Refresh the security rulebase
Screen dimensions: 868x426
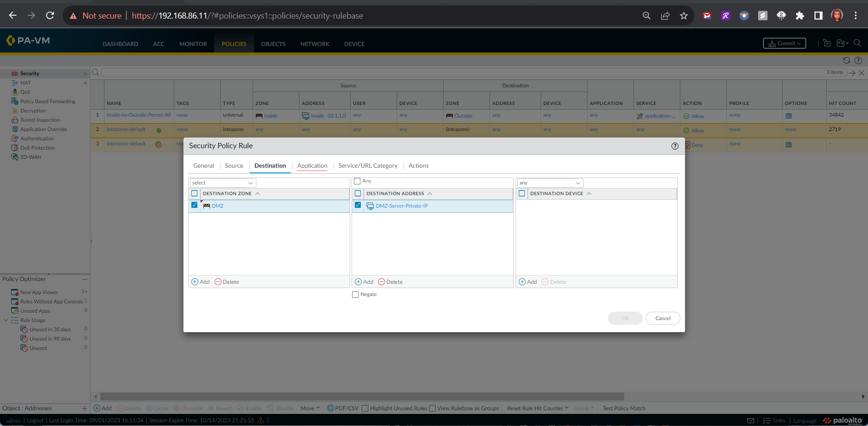[x=847, y=60]
